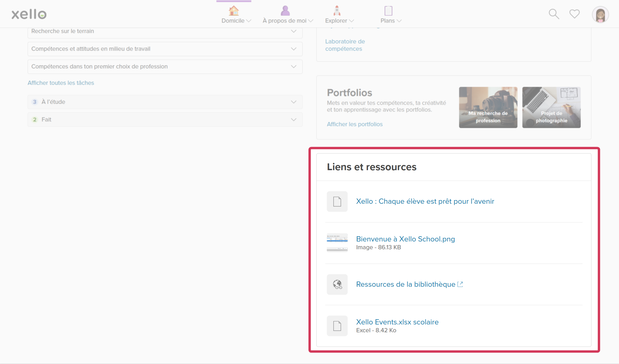Click the Portfolios heading
This screenshot has width=619, height=364.
349,93
